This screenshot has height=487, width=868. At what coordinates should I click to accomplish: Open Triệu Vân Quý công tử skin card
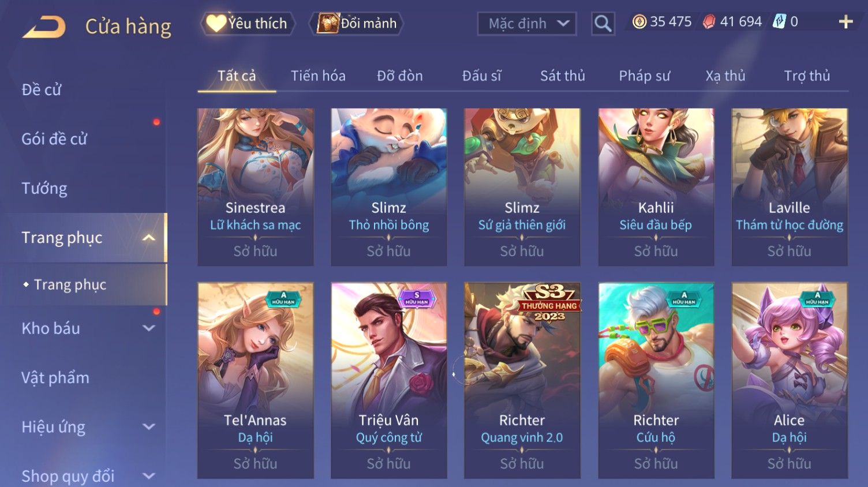pos(388,380)
